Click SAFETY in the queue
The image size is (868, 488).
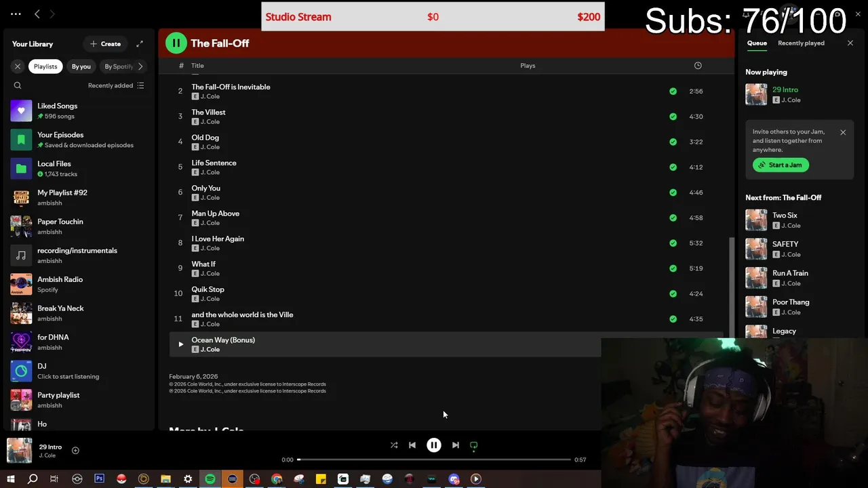785,244
